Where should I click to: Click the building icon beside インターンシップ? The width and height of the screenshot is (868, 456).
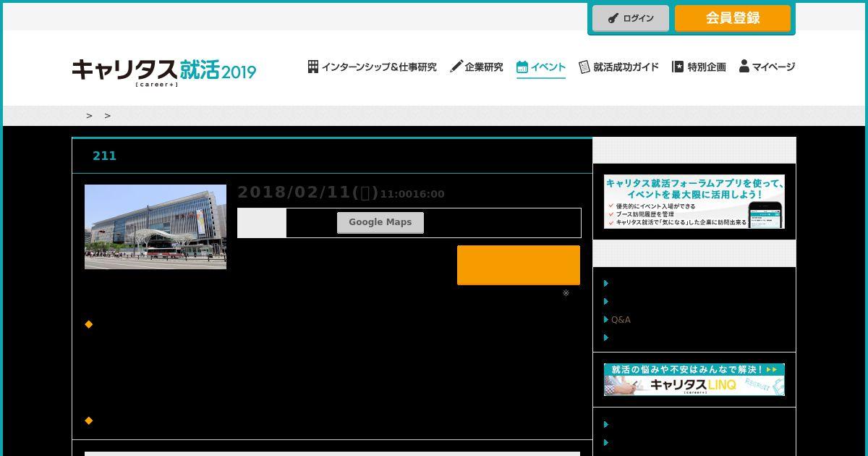313,67
